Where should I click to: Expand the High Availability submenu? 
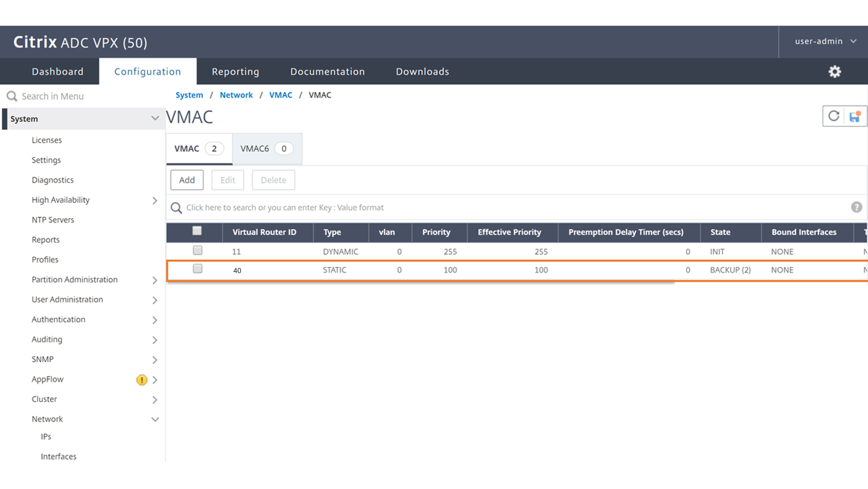coord(155,201)
